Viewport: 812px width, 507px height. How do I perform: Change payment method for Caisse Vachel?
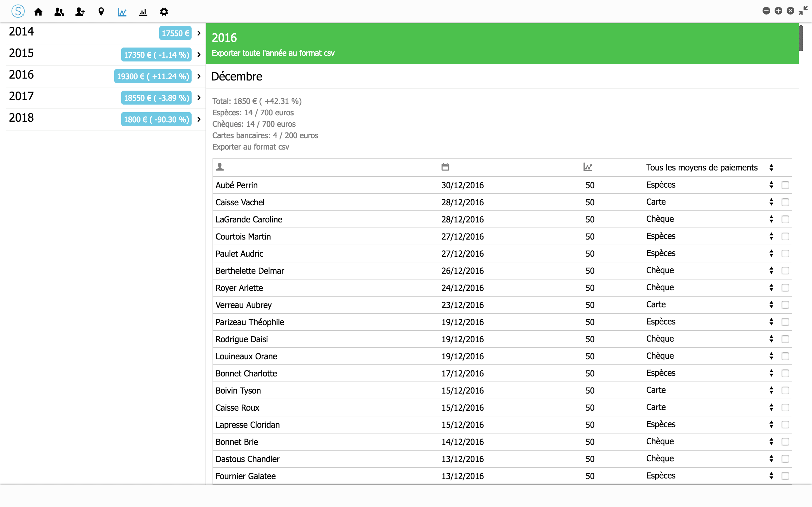709,202
